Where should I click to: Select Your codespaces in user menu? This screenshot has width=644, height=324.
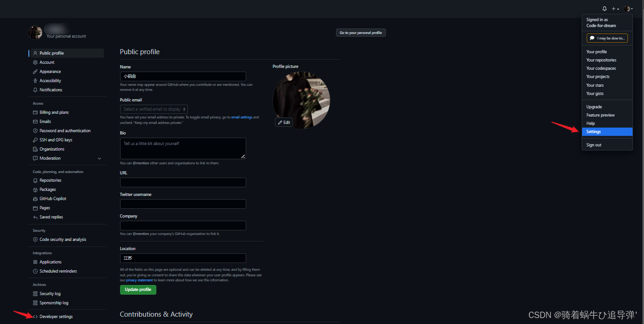(x=607, y=68)
